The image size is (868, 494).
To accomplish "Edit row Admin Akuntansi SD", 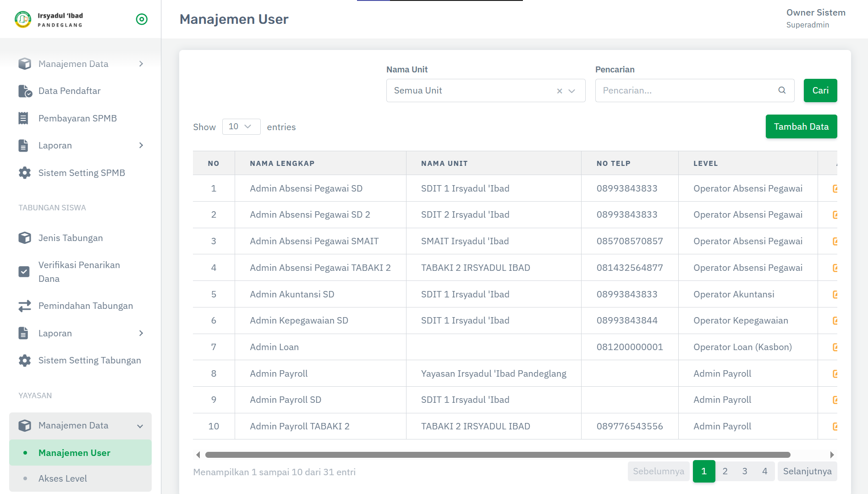I will [x=835, y=294].
